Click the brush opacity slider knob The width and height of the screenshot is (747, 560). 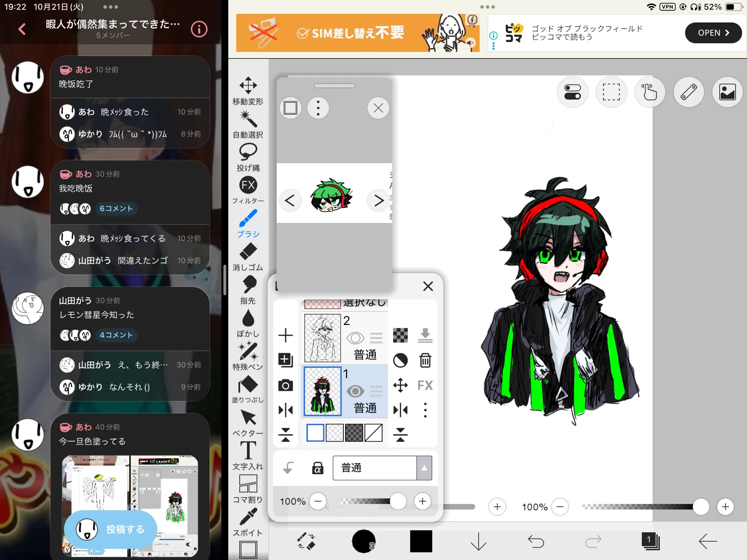point(701,507)
